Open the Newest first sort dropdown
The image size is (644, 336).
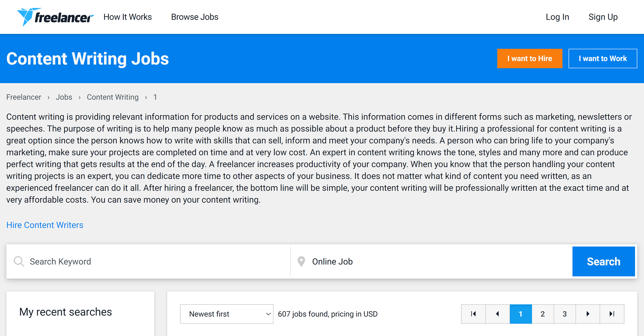pos(226,314)
